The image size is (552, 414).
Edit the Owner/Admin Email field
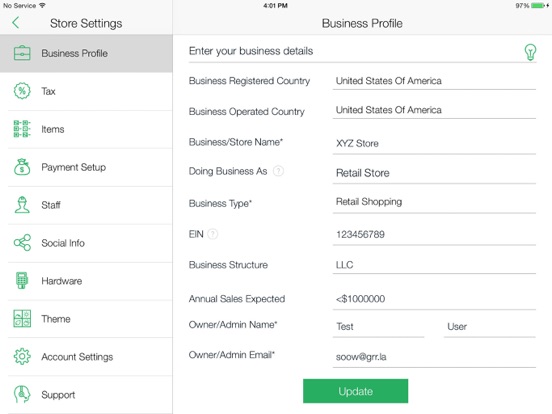tap(434, 357)
